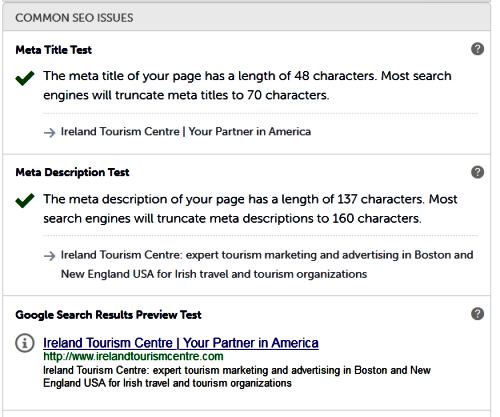Viewport: 500px width, 417px height.
Task: Select the Common SEO Issues header
Action: click(x=247, y=17)
